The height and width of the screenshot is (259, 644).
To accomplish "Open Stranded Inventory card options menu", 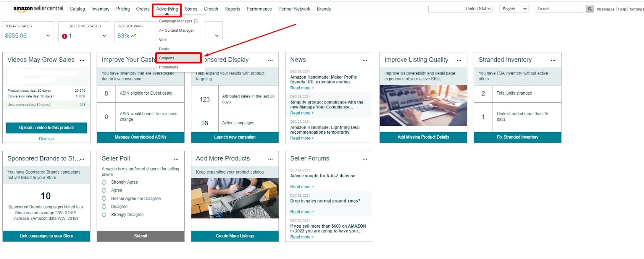I will 553,60.
